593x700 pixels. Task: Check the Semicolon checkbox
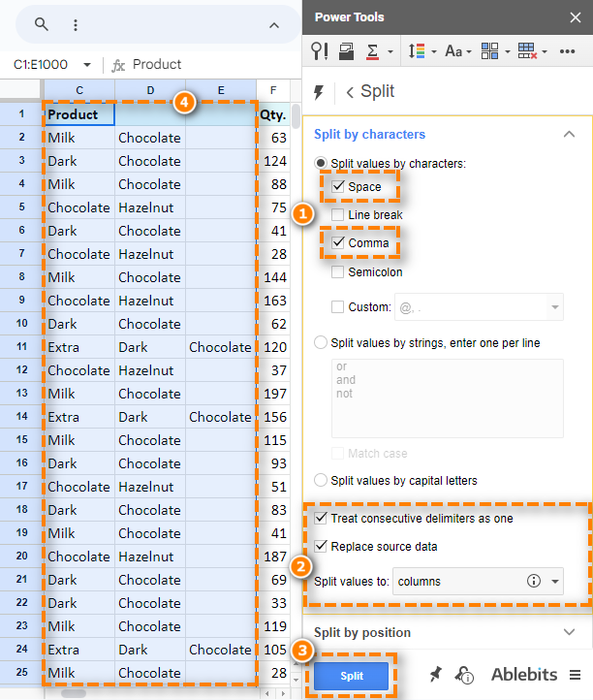[x=338, y=271]
